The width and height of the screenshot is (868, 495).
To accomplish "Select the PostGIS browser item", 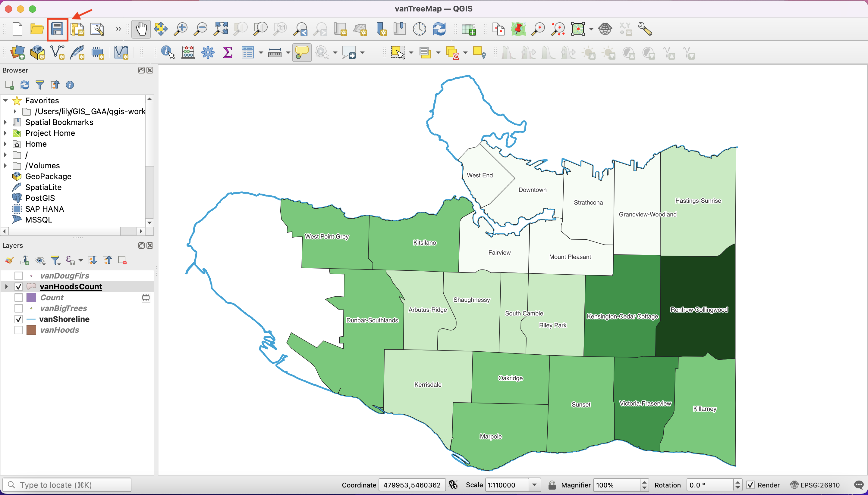I will [40, 198].
